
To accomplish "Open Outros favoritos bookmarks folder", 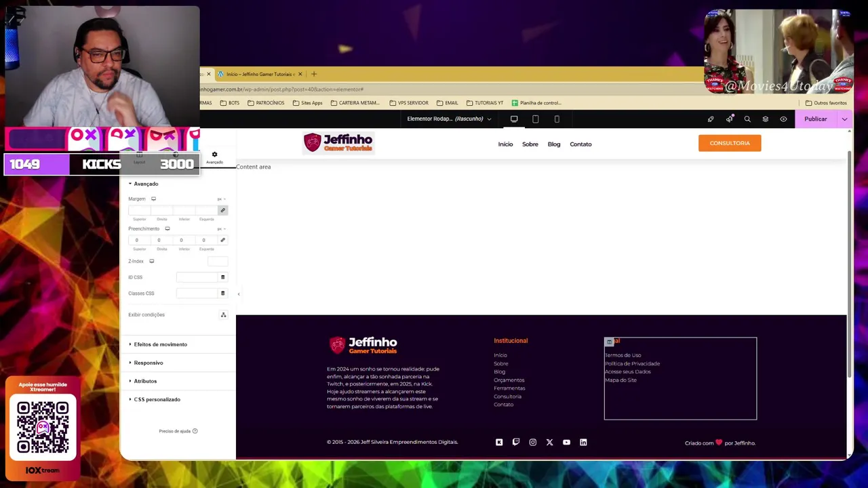I will pyautogui.click(x=826, y=103).
